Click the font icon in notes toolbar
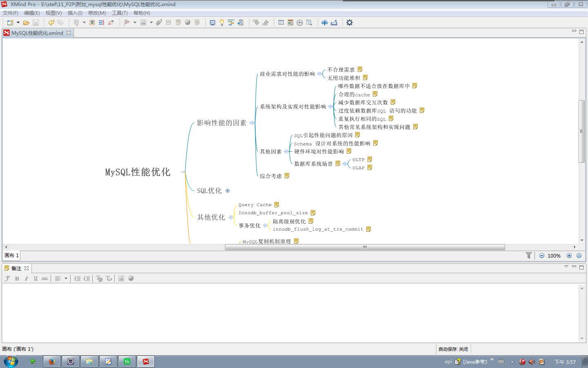Image resolution: width=588 pixels, height=368 pixels. click(7, 278)
